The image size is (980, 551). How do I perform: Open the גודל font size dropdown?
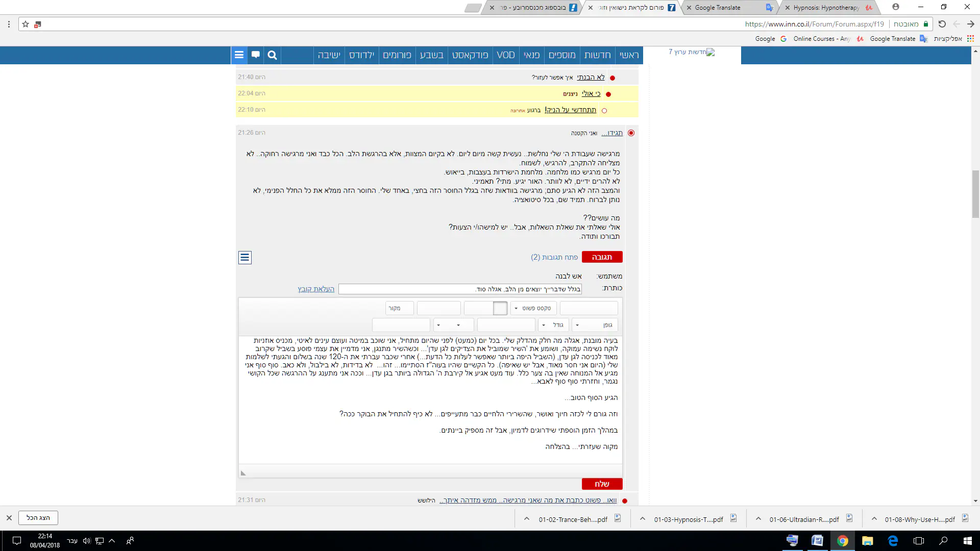[553, 325]
